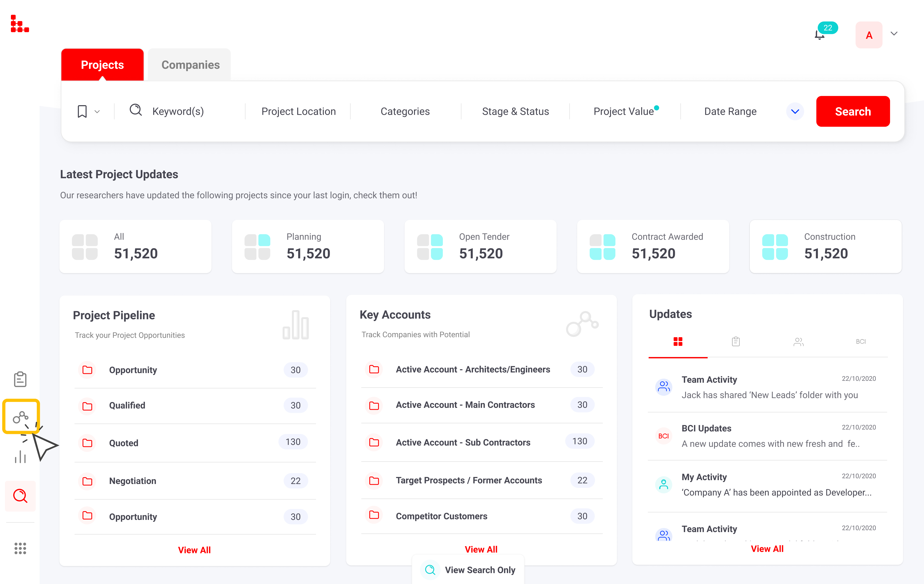
Task: Select the Open Tender updates card
Action: [480, 246]
